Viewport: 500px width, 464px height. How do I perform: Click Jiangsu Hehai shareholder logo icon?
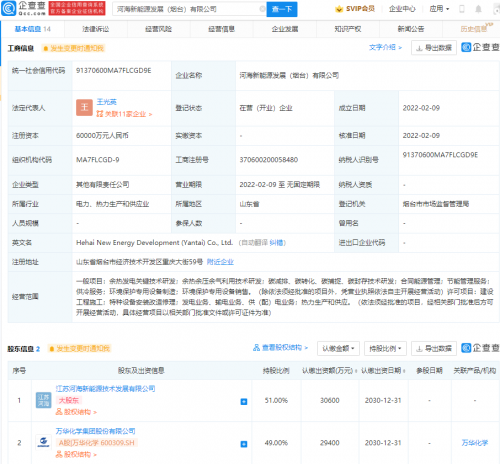coord(43,400)
